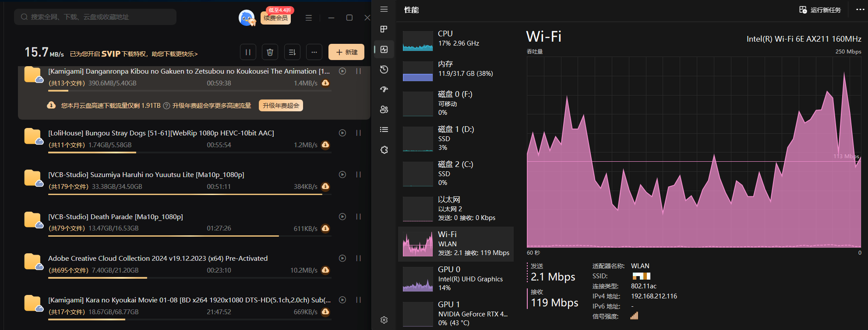Click the Suzumiya Haruhi download progress bar
Image resolution: width=868 pixels, height=330 pixels.
click(190, 194)
